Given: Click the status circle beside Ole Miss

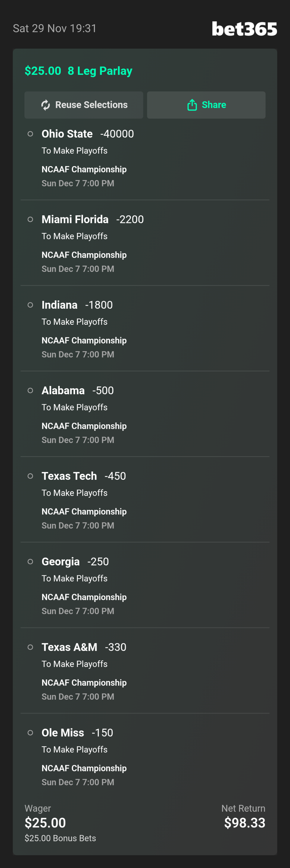Looking at the screenshot, I should (30, 733).
